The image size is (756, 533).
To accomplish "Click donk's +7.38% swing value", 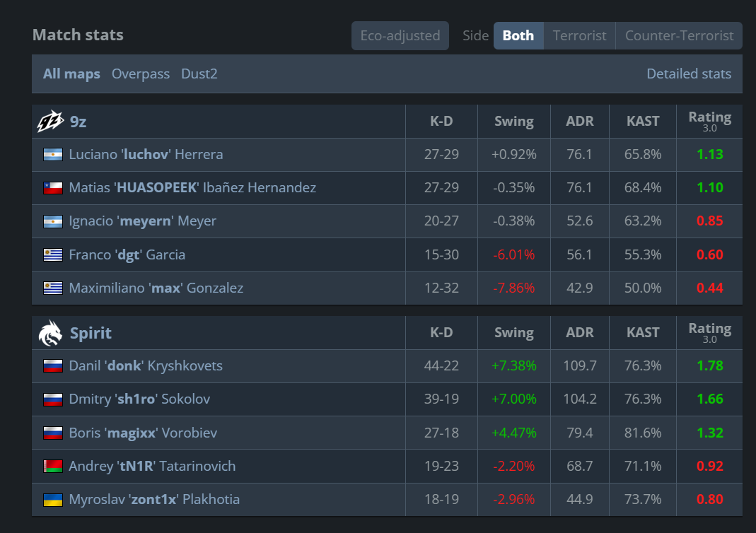I will click(514, 365).
